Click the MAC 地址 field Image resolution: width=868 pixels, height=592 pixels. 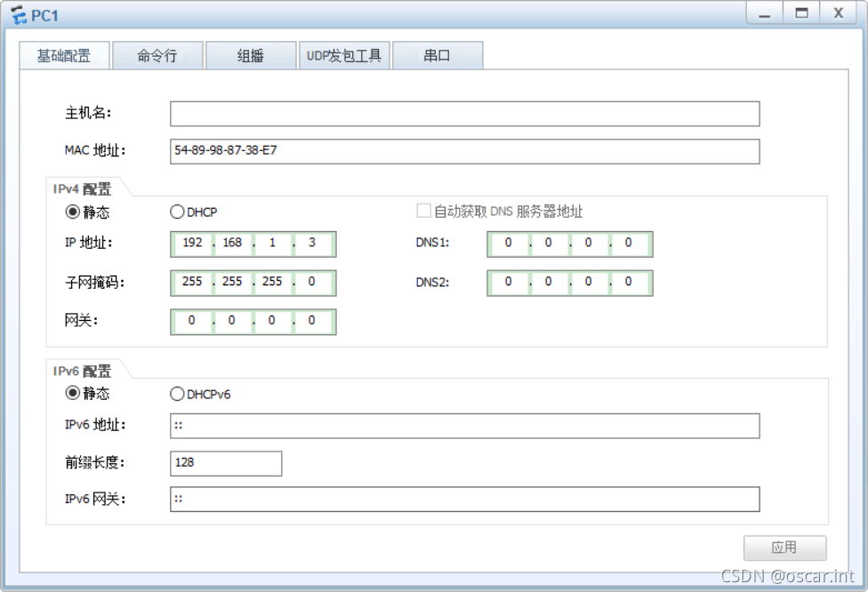pos(465,152)
